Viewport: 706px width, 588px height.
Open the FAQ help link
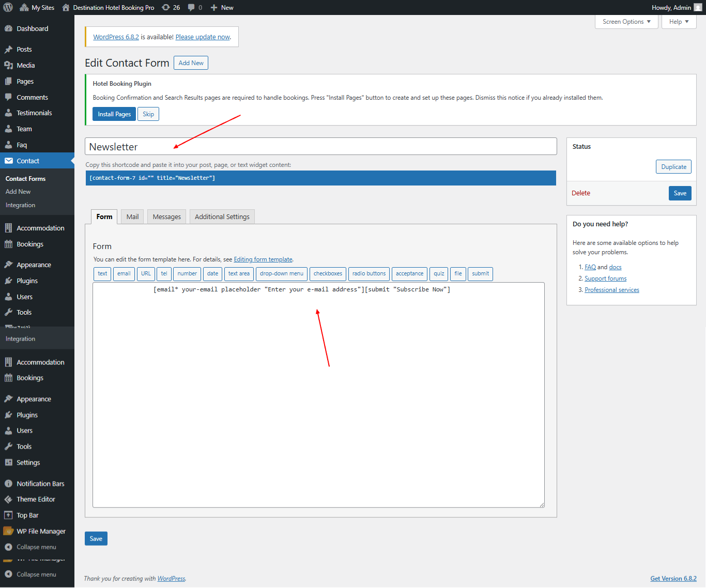pos(590,267)
